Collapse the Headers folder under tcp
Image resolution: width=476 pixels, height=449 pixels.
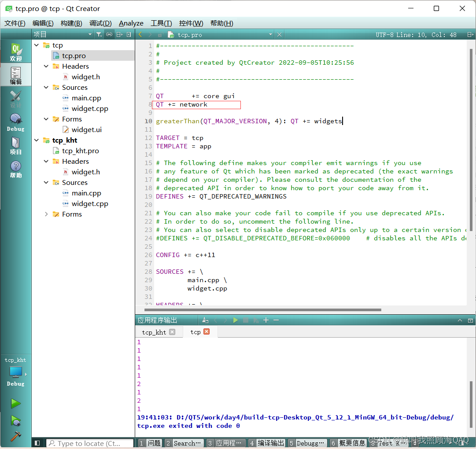tap(46, 66)
